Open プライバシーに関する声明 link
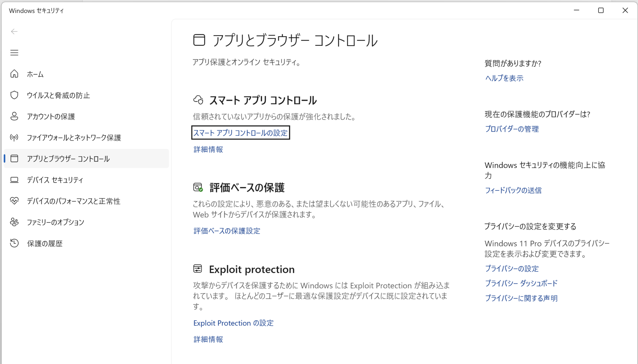Image resolution: width=638 pixels, height=364 pixels. coord(521,298)
